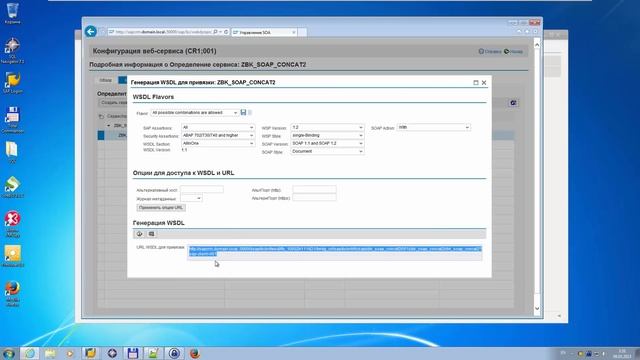
Task: Open Recycle Bin on the desktop
Action: coord(12,13)
